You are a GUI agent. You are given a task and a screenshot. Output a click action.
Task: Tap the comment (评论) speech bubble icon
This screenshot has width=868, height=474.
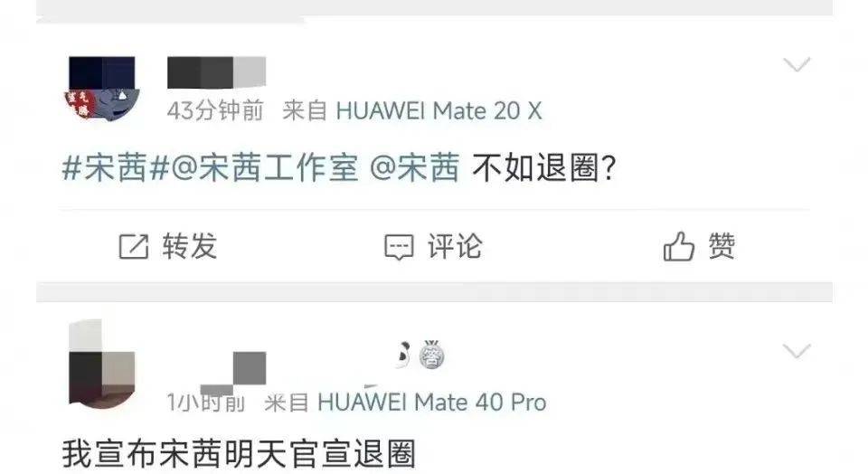[x=399, y=247]
